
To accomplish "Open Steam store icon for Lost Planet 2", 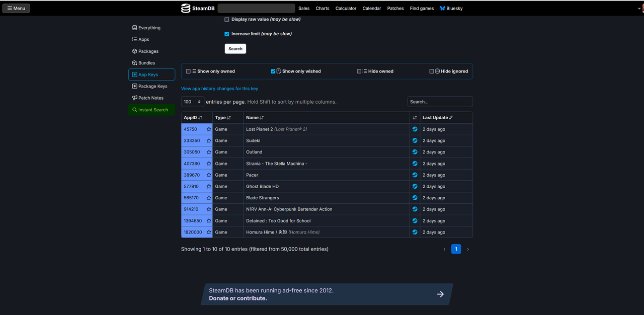I will pos(415,129).
